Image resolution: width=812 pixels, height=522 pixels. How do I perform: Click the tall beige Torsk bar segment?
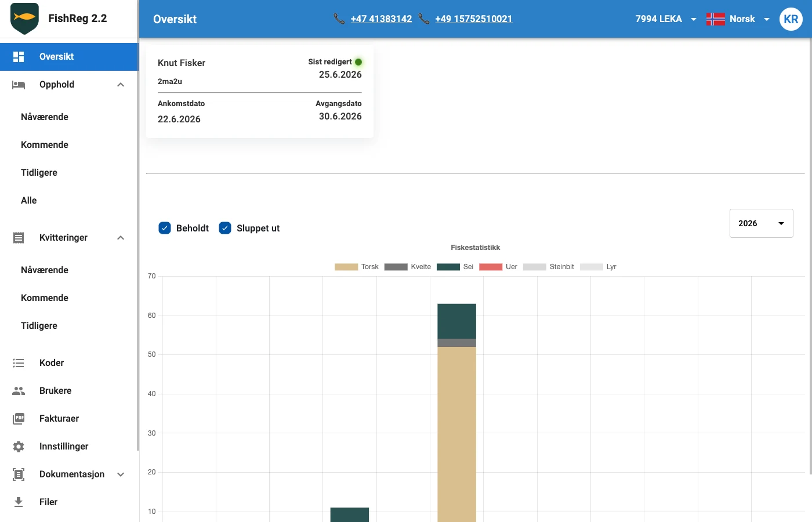(x=457, y=434)
